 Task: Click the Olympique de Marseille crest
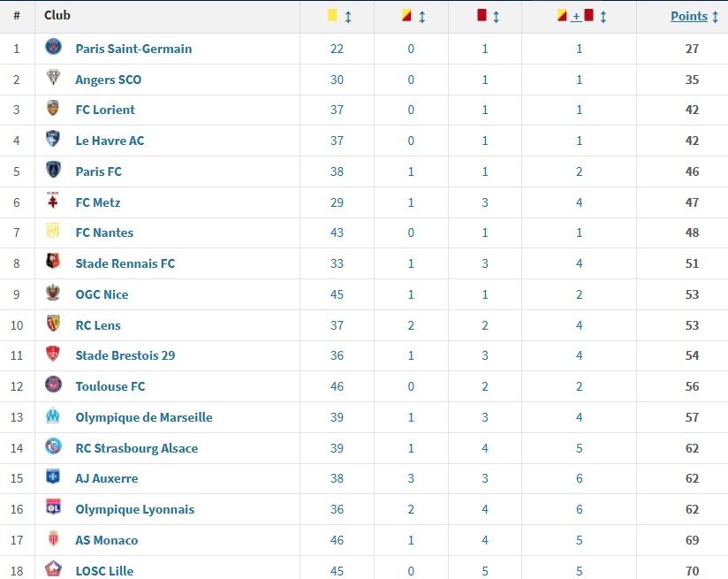(x=54, y=415)
